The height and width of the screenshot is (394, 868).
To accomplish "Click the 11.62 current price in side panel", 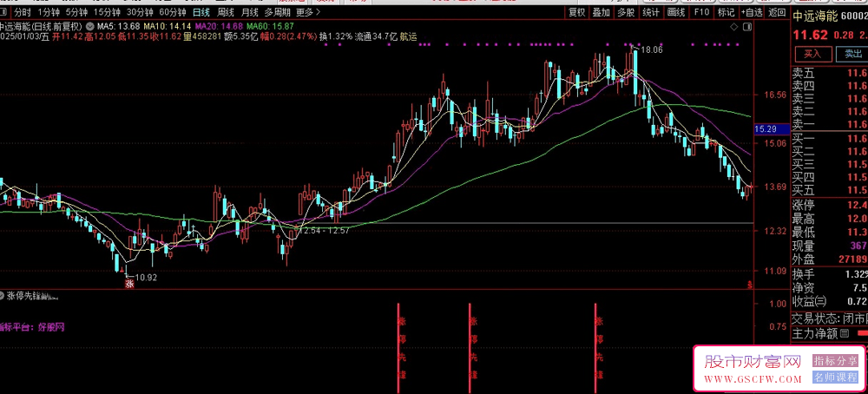I will (812, 35).
